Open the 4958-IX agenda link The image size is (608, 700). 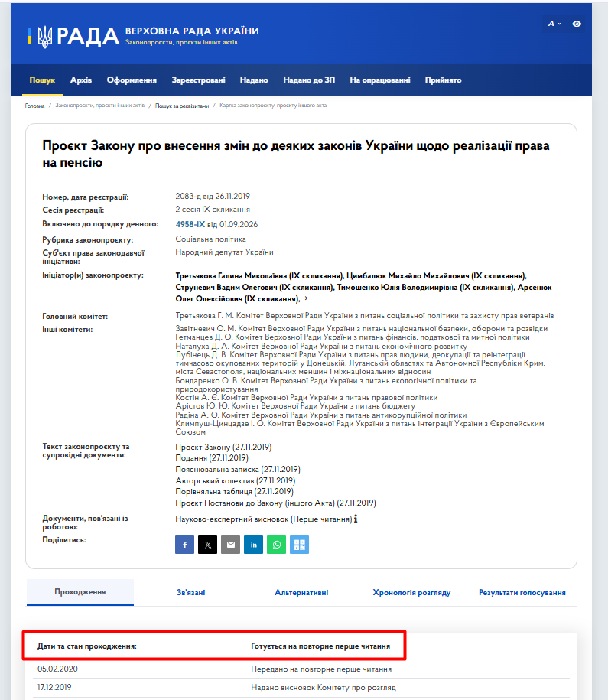coord(190,225)
